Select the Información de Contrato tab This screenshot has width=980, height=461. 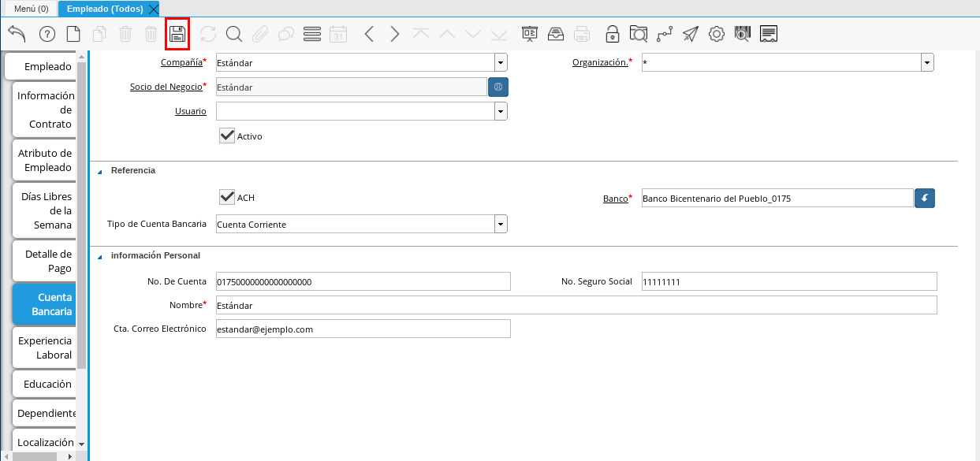44,110
